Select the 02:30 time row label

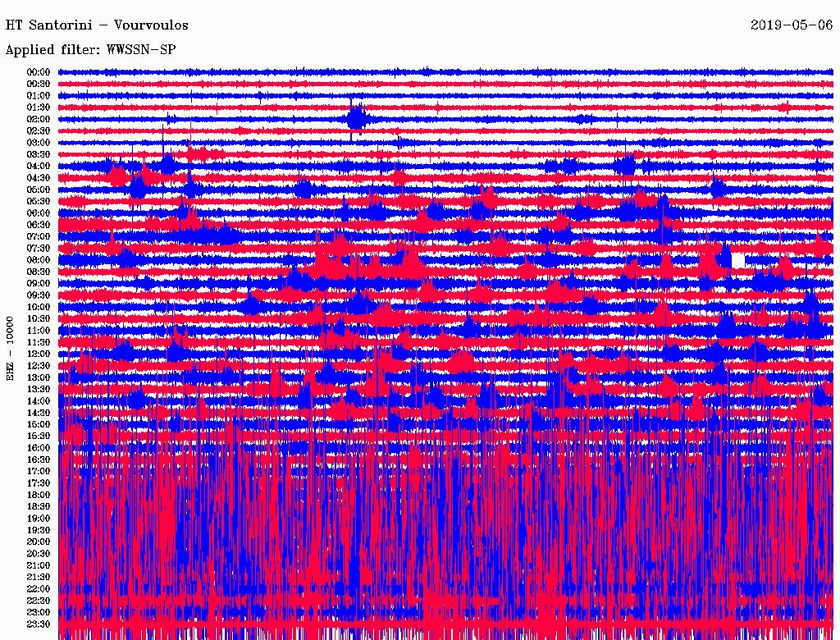tap(39, 130)
